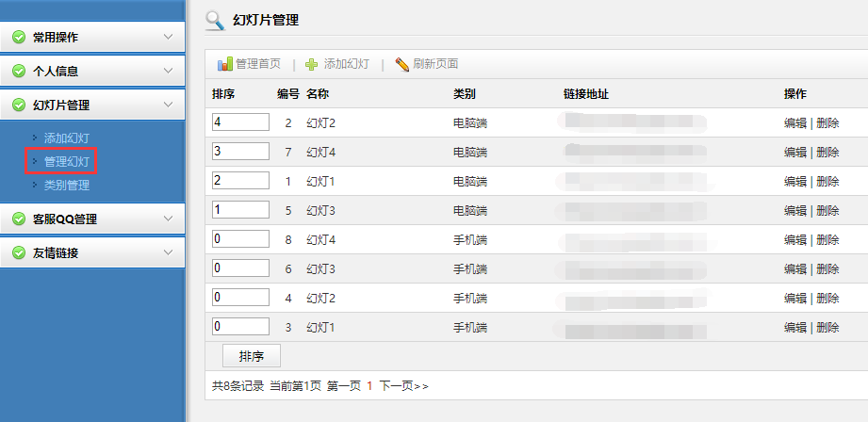The height and width of the screenshot is (422, 868).
Task: Click green check icon beside 个人信息
Action: (19, 72)
